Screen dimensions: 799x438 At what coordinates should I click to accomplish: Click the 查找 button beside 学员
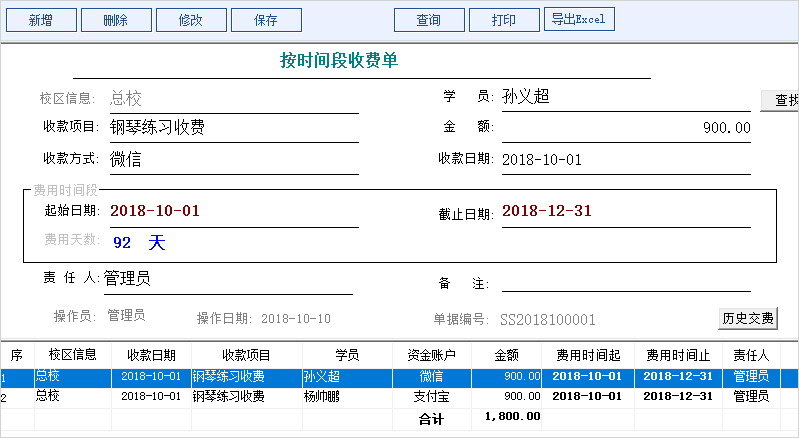[780, 100]
